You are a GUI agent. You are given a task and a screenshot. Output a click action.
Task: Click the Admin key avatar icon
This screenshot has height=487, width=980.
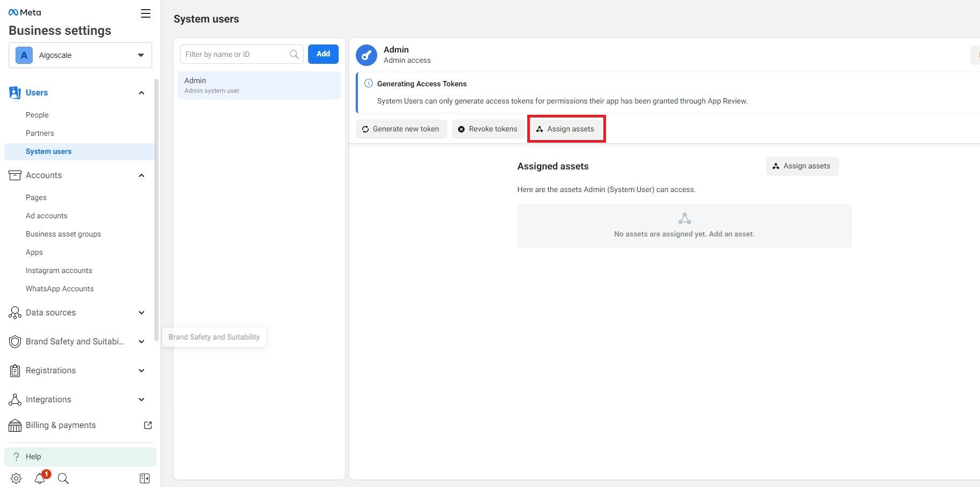[366, 55]
